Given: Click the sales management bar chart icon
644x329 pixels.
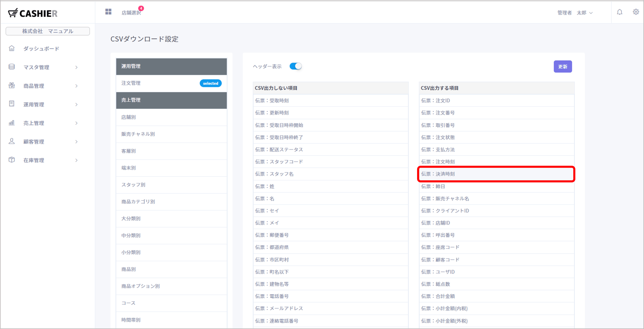Looking at the screenshot, I should [x=12, y=123].
